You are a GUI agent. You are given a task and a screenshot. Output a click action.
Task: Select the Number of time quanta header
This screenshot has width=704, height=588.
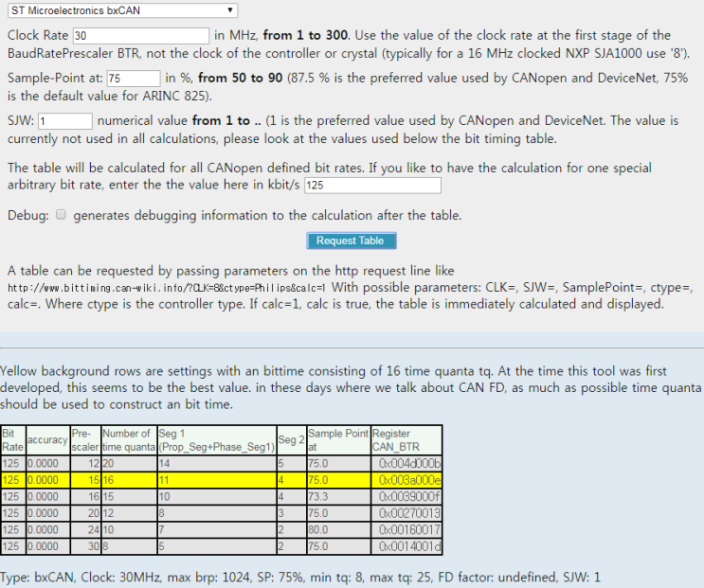[x=126, y=439]
